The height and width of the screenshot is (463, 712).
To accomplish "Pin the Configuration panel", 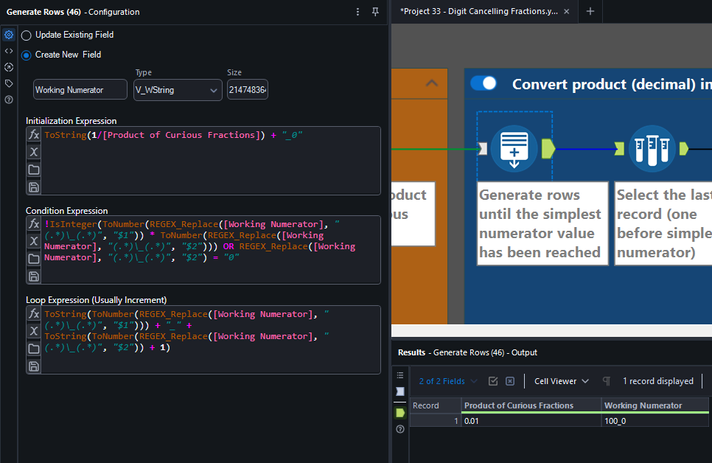I will coord(375,12).
